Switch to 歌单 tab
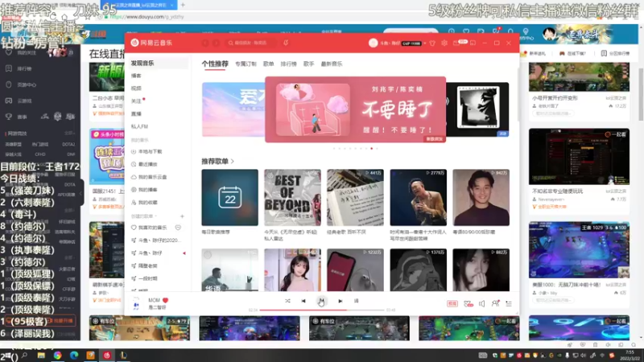644x362 pixels. point(268,64)
